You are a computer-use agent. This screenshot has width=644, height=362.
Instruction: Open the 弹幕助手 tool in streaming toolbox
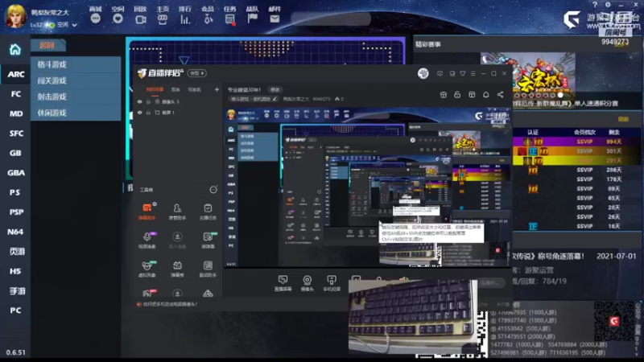tap(147, 211)
